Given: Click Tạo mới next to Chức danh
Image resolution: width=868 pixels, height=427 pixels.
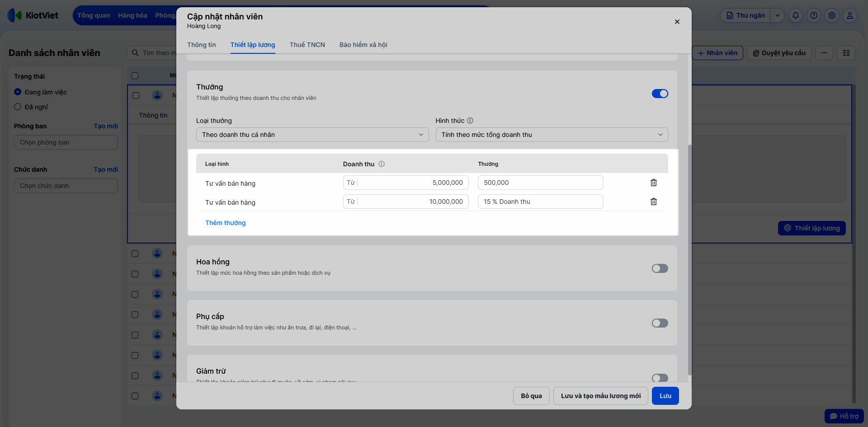Looking at the screenshot, I should click(106, 169).
